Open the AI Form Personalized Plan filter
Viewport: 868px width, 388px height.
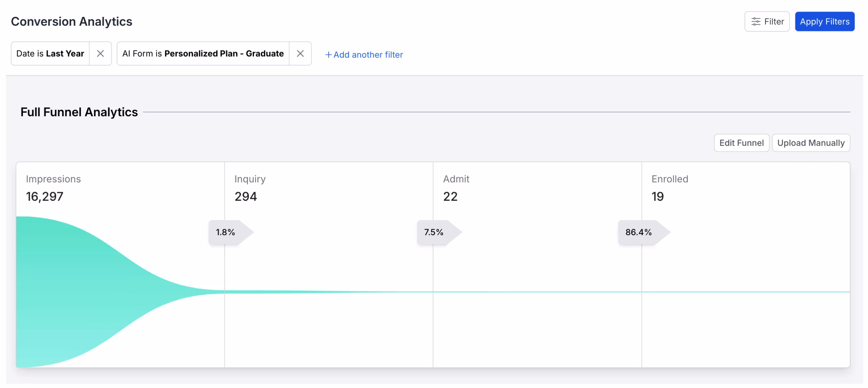pyautogui.click(x=203, y=54)
